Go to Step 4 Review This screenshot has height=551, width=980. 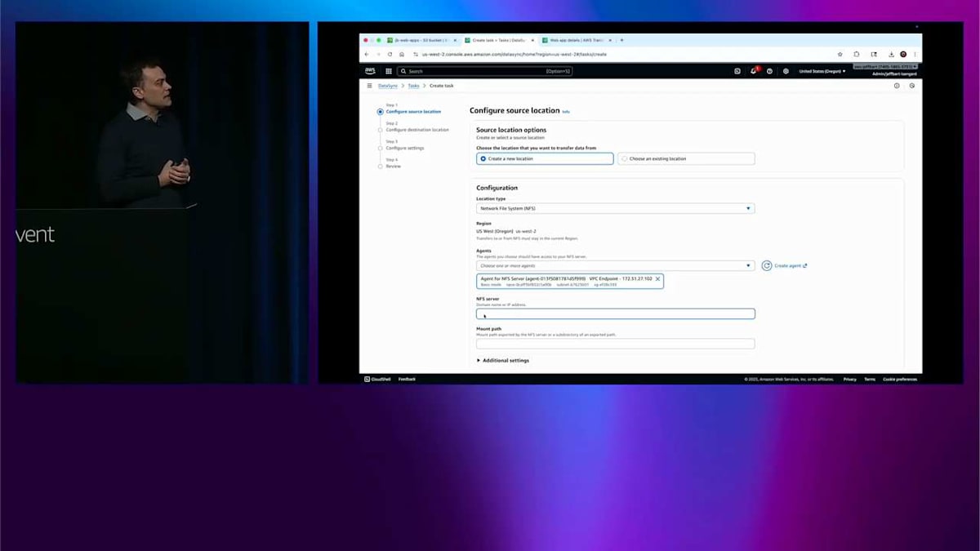click(393, 167)
